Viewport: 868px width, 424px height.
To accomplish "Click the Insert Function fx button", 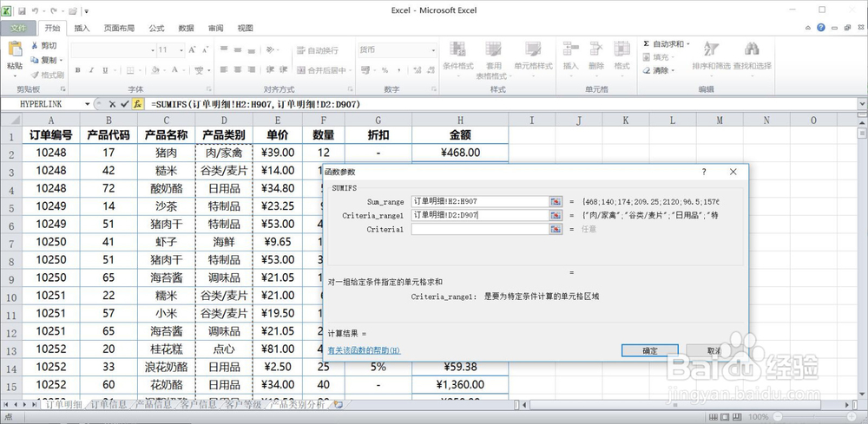I will click(x=138, y=104).
